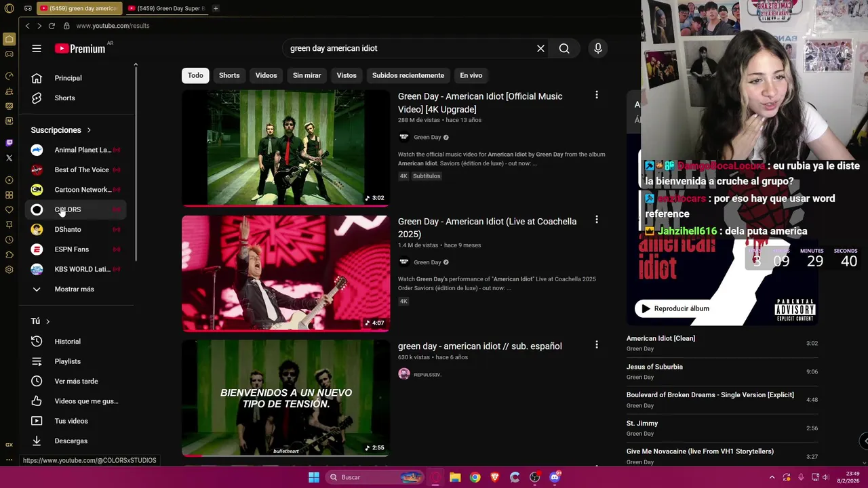The width and height of the screenshot is (868, 488).
Task: Open a new browser tab with plus
Action: coord(216,8)
